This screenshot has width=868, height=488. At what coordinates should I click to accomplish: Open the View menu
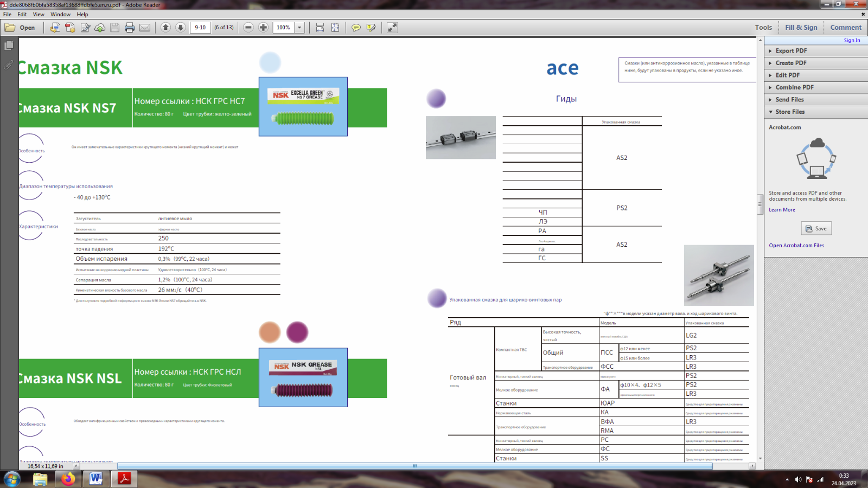[39, 14]
